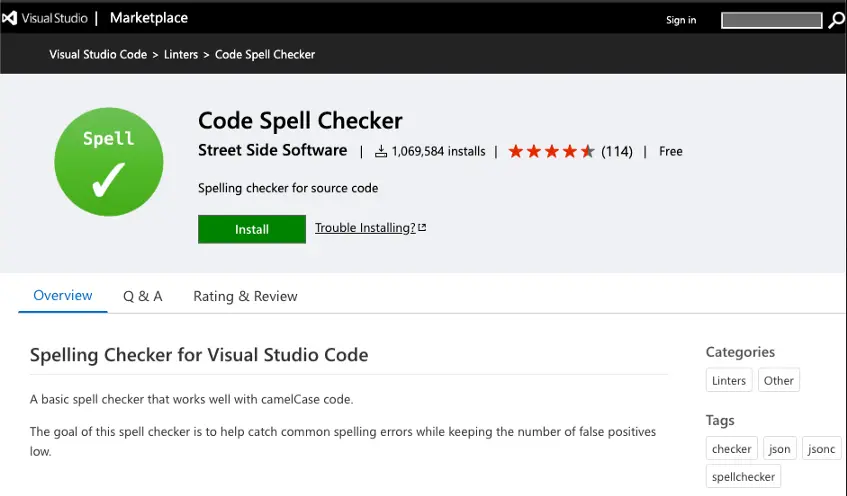Screen dimensions: 847x496
Task: Click the Free price label
Action: 670,151
